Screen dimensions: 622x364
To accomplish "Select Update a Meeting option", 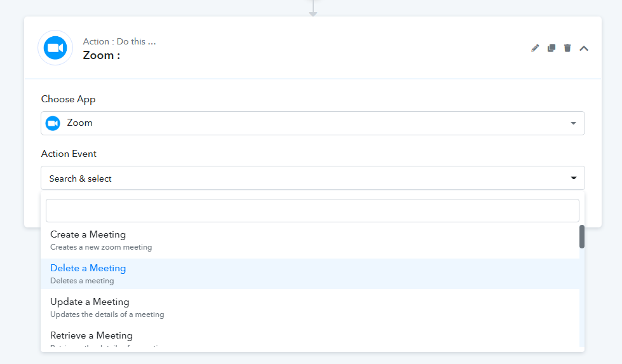I will coord(310,307).
